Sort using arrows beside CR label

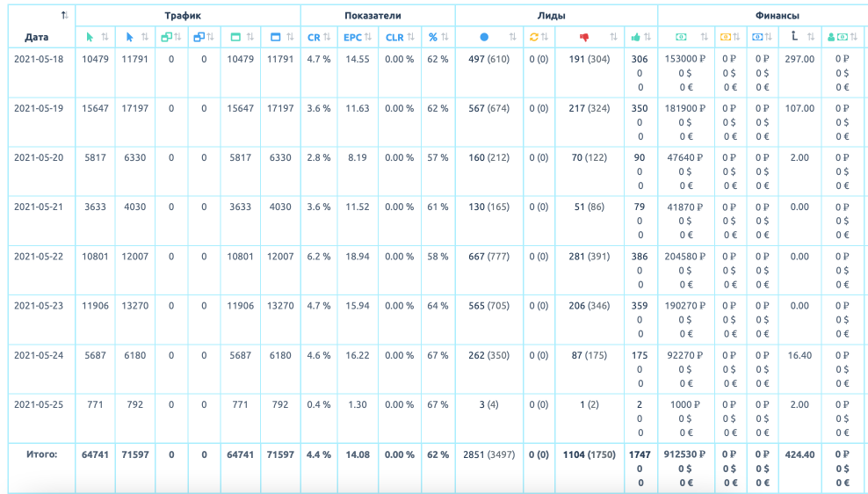pyautogui.click(x=327, y=37)
